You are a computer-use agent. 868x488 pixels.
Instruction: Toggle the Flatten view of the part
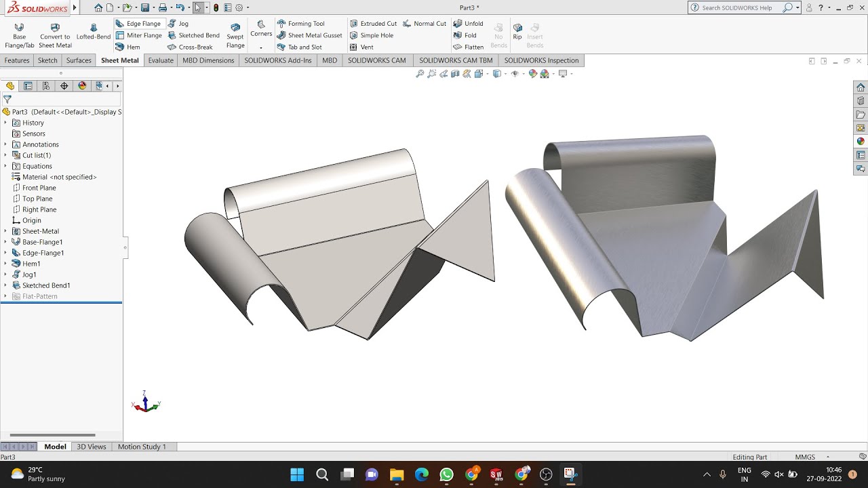(469, 47)
